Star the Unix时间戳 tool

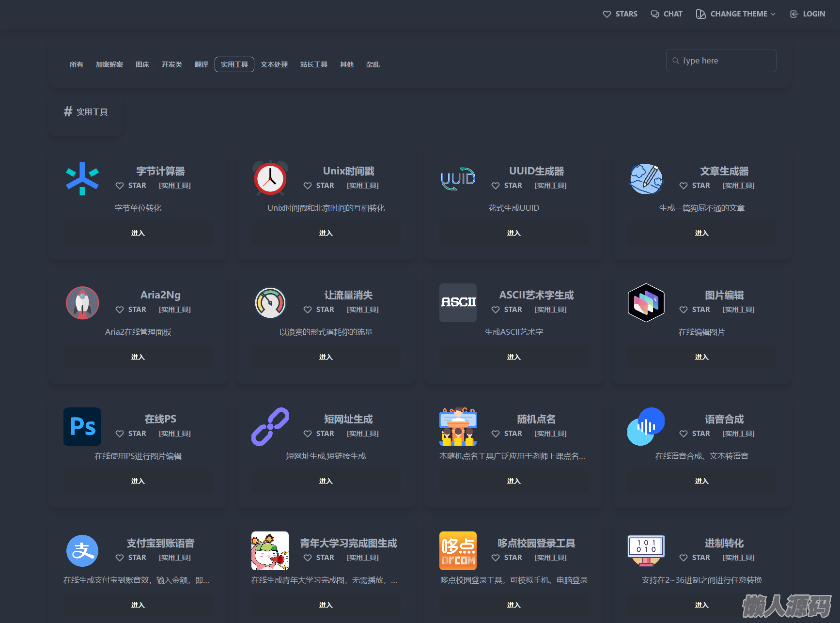(319, 186)
